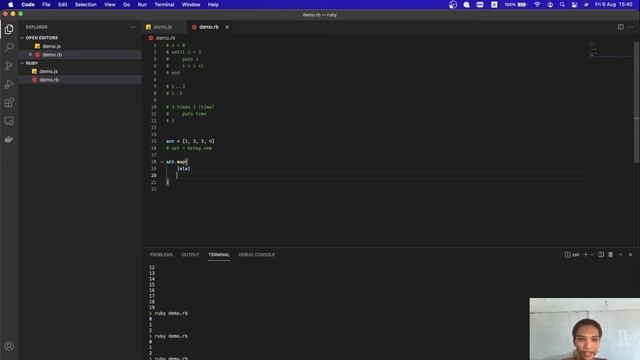Viewport: 640px width, 360px height.
Task: Maximize the panel with chevron up
Action: coord(621,254)
